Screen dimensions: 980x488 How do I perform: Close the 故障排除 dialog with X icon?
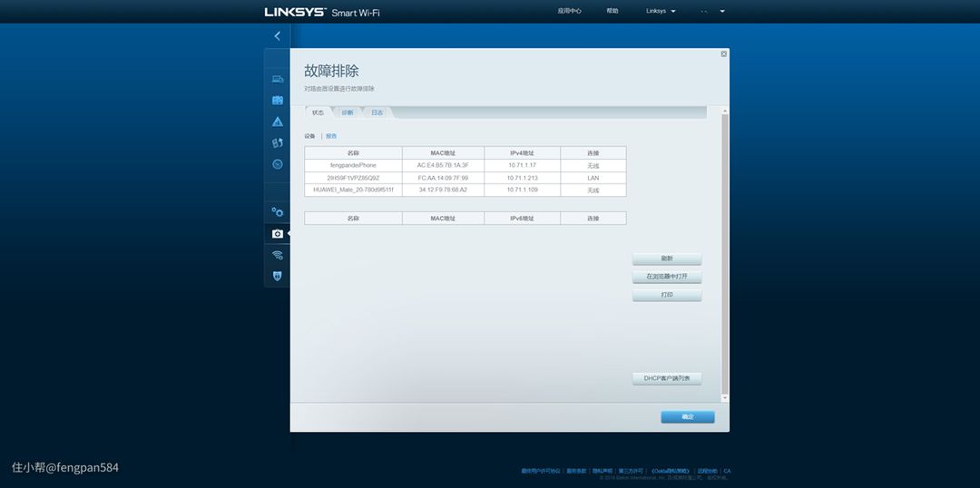723,54
